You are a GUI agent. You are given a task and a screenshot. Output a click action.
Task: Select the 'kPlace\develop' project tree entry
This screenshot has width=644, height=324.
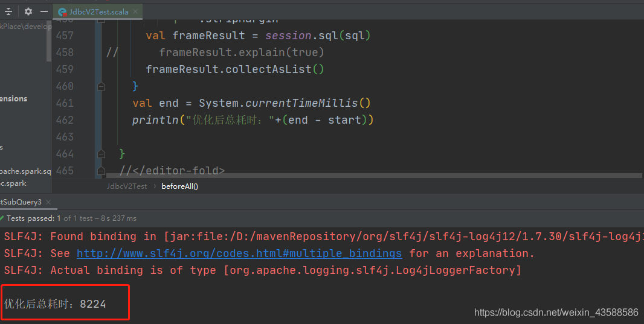tap(26, 27)
